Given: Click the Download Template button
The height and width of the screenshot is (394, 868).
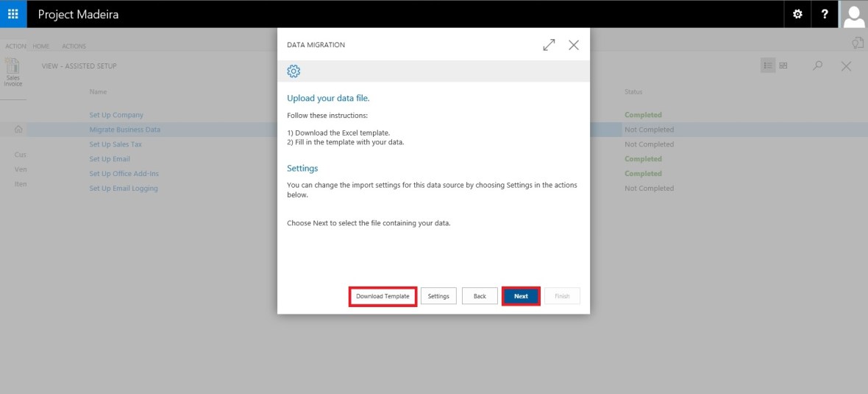Looking at the screenshot, I should tap(383, 296).
